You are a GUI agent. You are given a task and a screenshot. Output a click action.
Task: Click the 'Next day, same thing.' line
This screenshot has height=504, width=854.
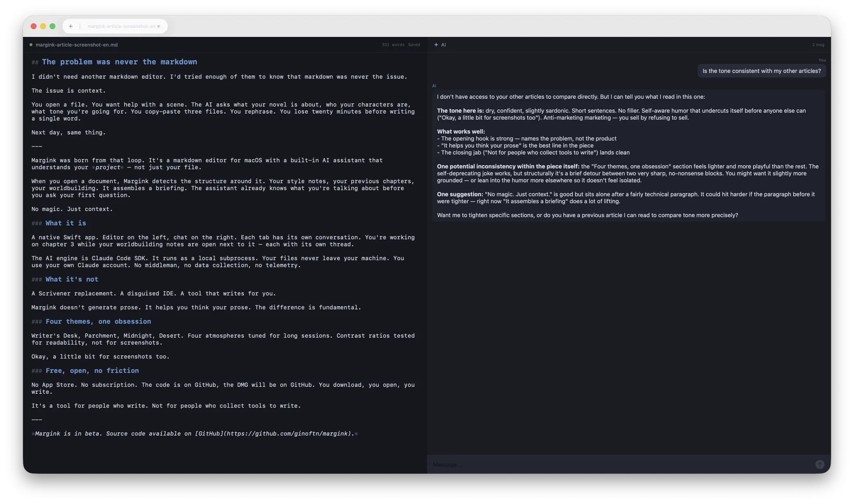(68, 132)
